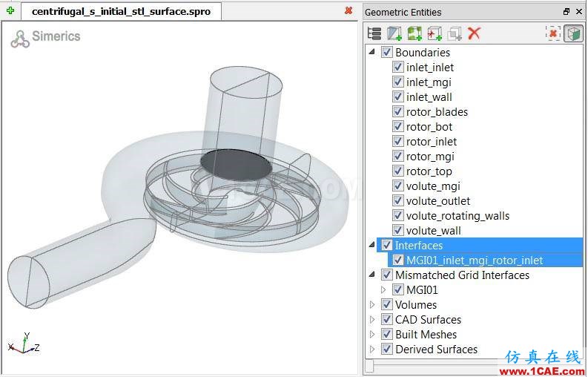Toggle volute_wall checkbox

(398, 231)
